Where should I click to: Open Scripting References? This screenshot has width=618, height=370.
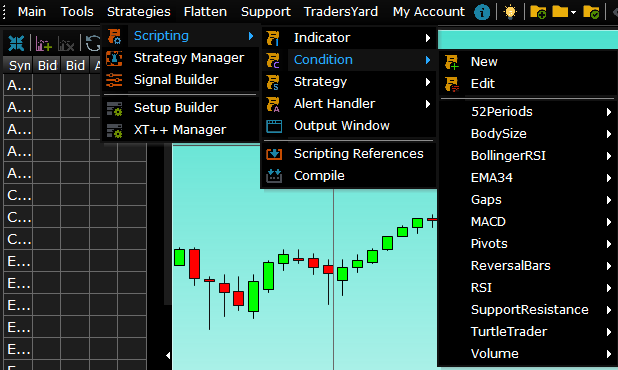tap(359, 154)
